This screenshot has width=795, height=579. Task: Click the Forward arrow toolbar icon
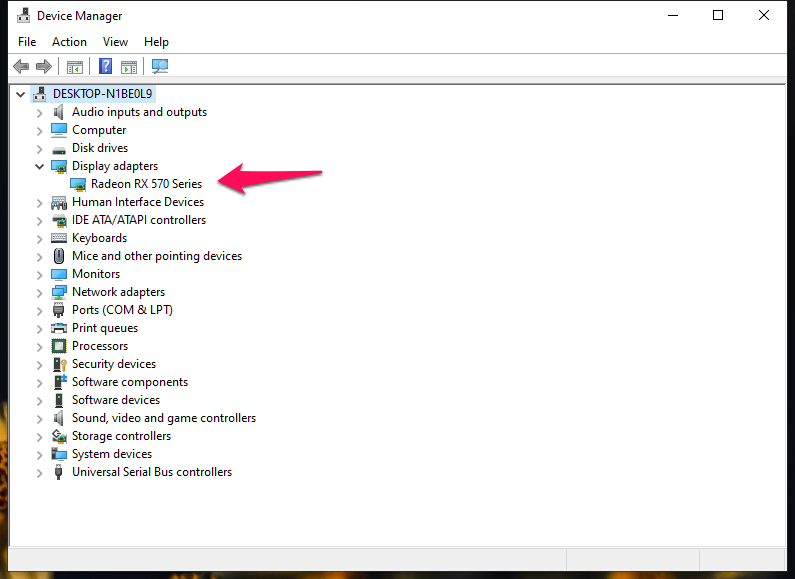tap(44, 66)
